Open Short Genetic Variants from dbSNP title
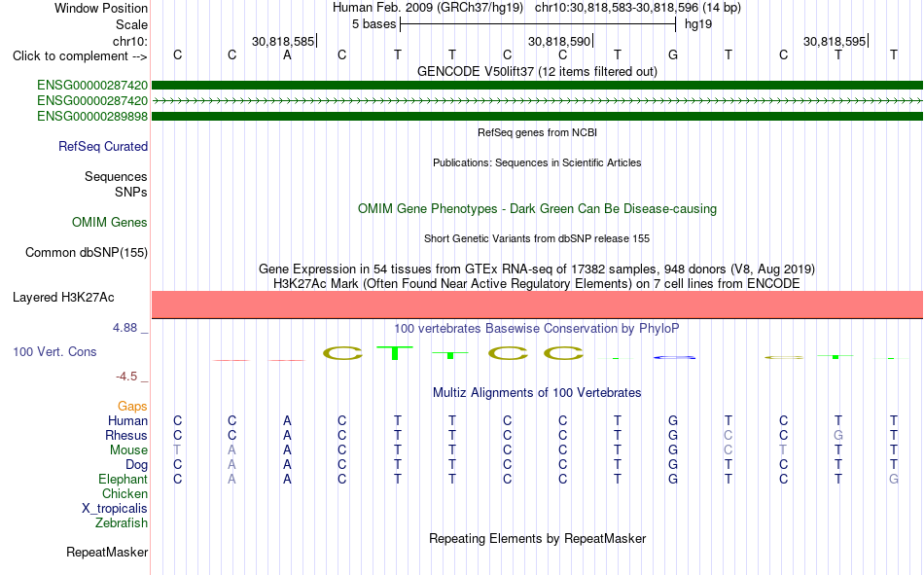Screen dimensions: 924x575 coord(537,238)
